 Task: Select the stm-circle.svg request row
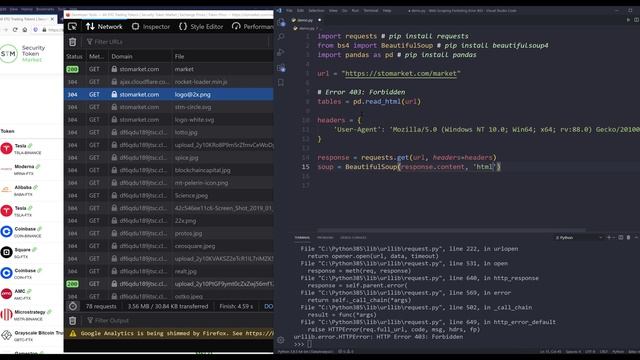(169, 107)
